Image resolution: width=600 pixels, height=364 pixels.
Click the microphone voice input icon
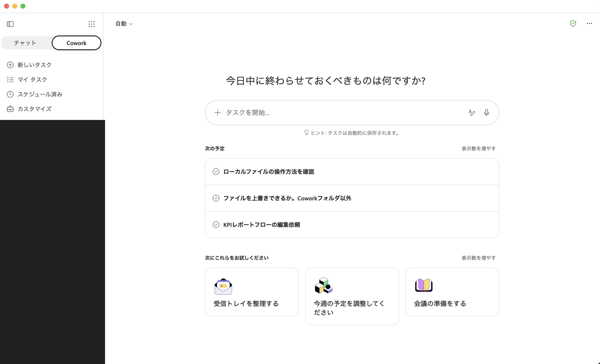click(486, 112)
